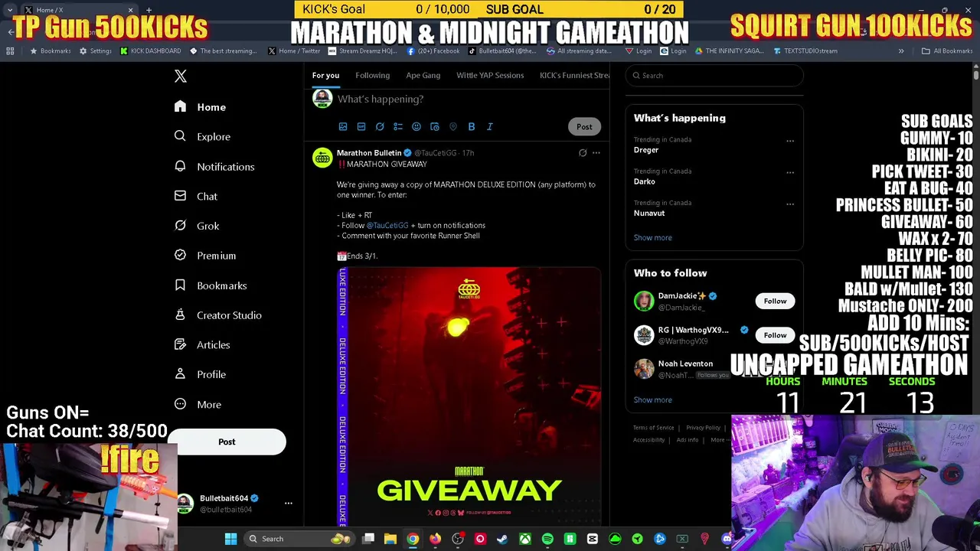Click Grok icon on Marathon Bulletin post
The width and height of the screenshot is (980, 551).
coord(583,153)
